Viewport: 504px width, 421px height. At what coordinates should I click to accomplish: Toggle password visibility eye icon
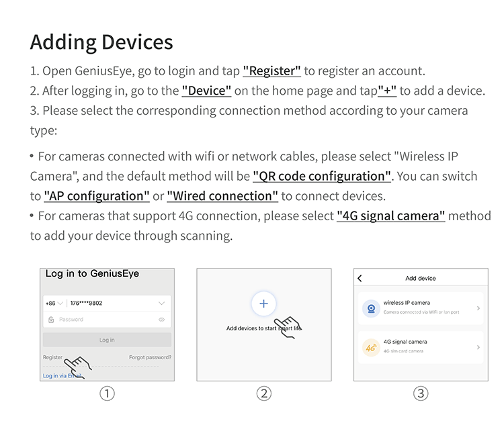pos(162,320)
